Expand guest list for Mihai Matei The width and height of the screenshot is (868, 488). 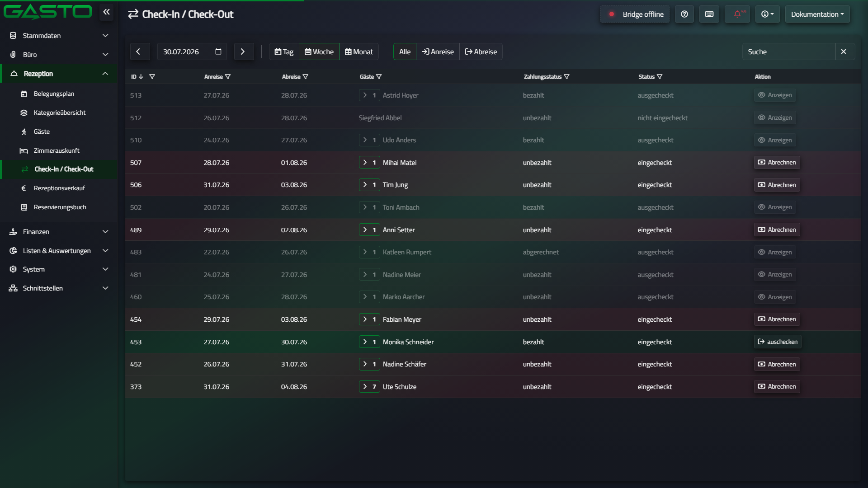(x=369, y=162)
